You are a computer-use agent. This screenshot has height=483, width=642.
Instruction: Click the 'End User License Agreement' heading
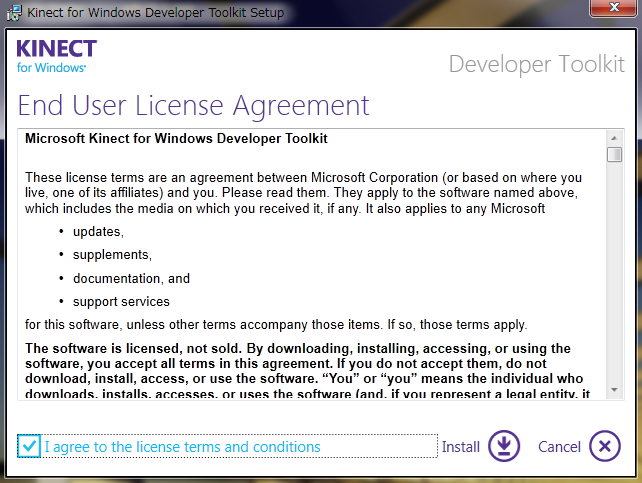click(194, 106)
